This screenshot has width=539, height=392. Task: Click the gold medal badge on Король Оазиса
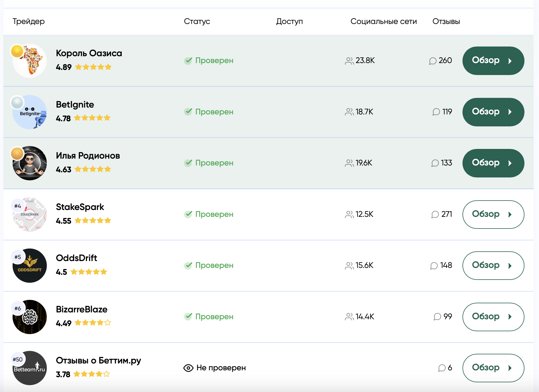17,51
